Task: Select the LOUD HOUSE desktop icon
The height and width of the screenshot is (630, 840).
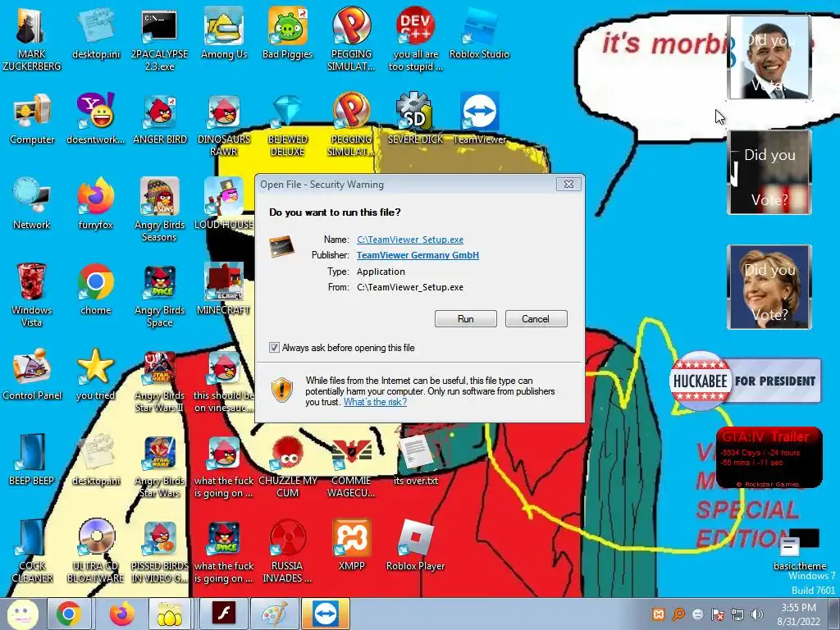Action: [223, 204]
